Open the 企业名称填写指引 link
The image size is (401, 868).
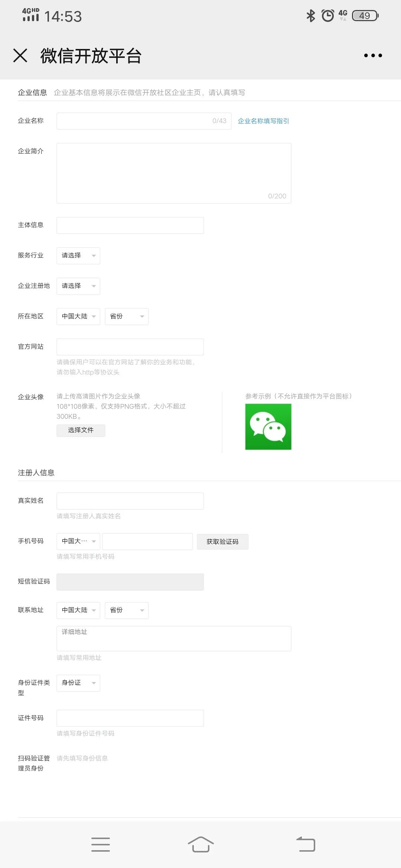tap(263, 121)
